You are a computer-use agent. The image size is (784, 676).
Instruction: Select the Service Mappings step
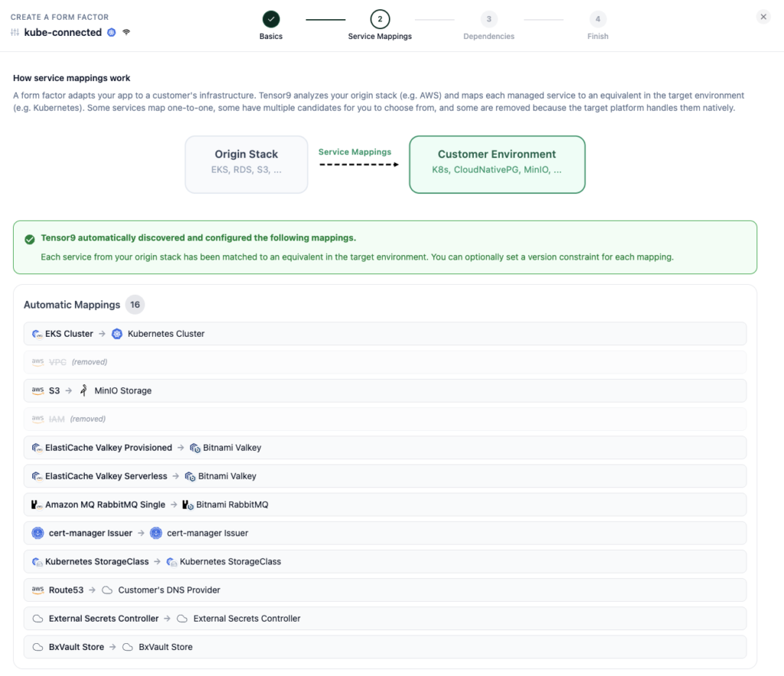(380, 20)
